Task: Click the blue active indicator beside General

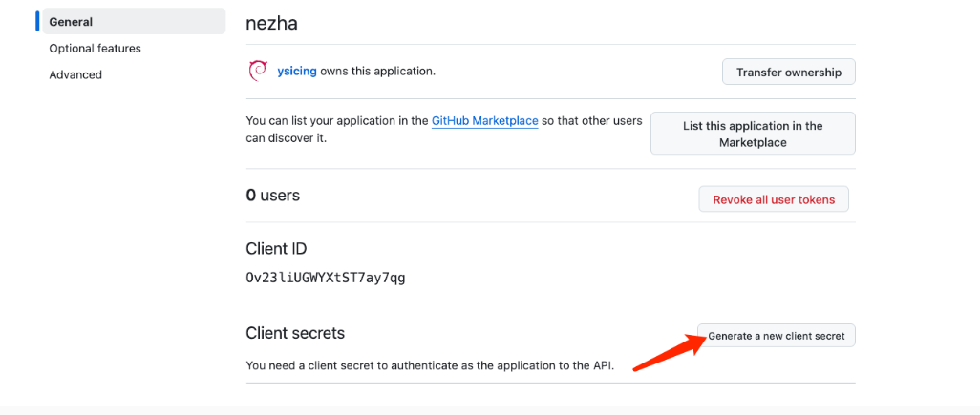Action: [x=37, y=21]
